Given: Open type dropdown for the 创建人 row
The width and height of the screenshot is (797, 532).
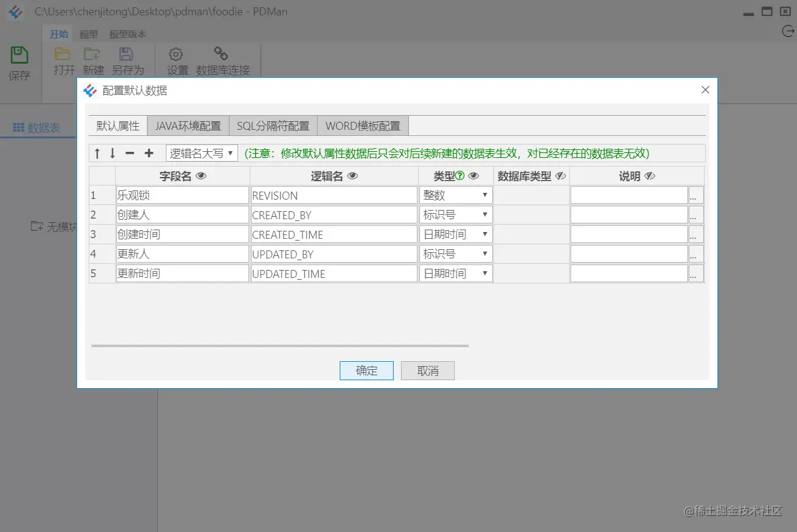Looking at the screenshot, I should [x=456, y=215].
